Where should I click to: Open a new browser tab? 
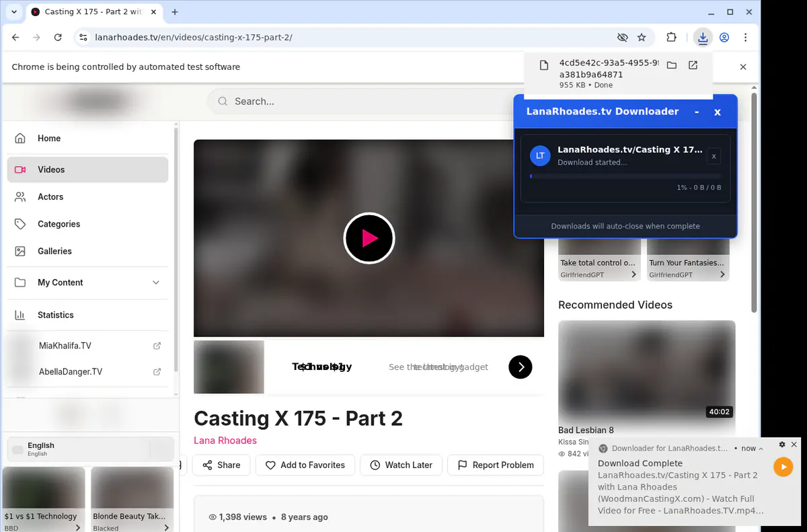click(x=175, y=12)
